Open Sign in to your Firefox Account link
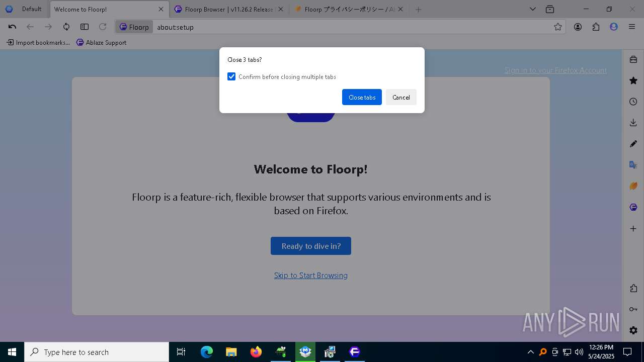The image size is (644, 362). tap(555, 70)
